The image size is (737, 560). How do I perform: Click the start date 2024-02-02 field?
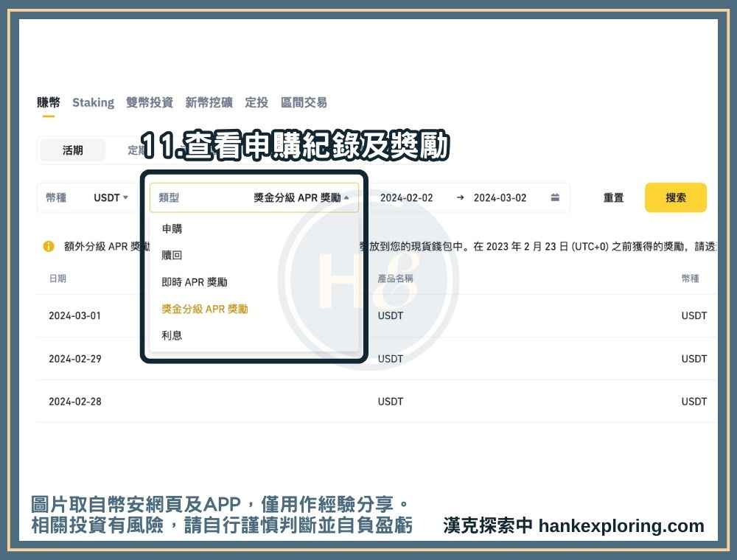click(407, 197)
